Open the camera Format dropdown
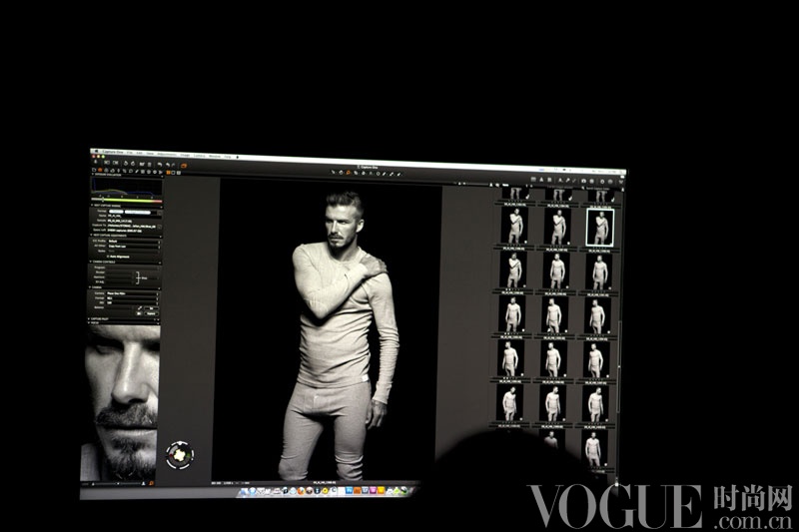The width and height of the screenshot is (799, 532). click(x=133, y=298)
